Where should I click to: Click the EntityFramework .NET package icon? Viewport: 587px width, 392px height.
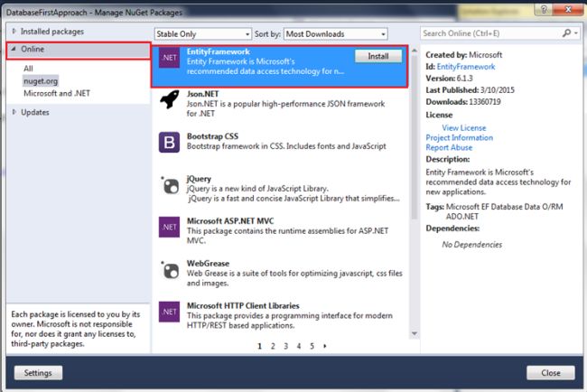pyautogui.click(x=169, y=58)
